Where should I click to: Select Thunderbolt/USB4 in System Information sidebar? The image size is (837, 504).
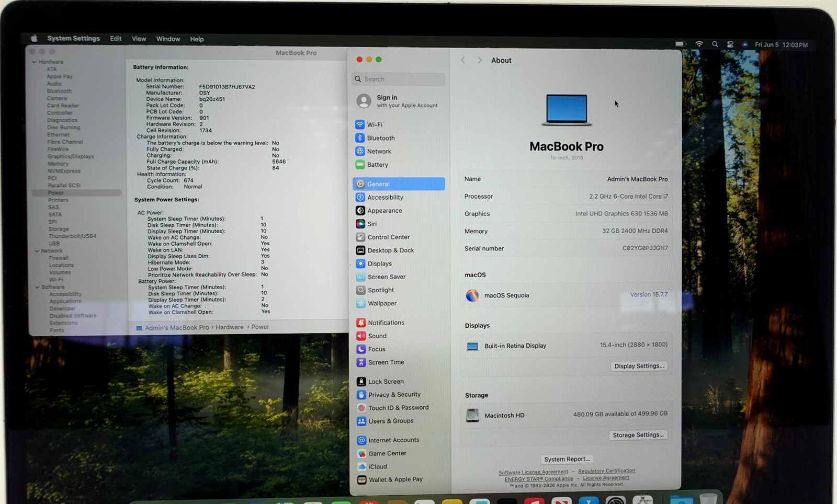[x=72, y=236]
